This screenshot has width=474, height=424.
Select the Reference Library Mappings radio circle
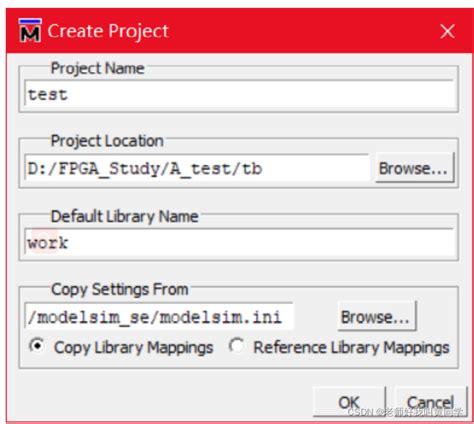(236, 346)
